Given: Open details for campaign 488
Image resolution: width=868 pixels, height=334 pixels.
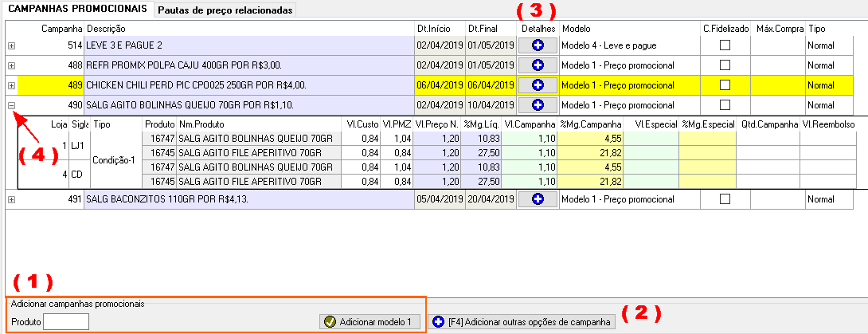Looking at the screenshot, I should (538, 65).
